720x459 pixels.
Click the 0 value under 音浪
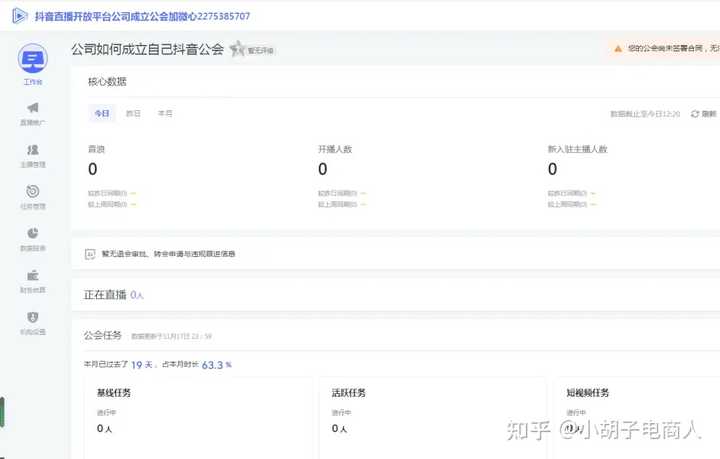(93, 169)
